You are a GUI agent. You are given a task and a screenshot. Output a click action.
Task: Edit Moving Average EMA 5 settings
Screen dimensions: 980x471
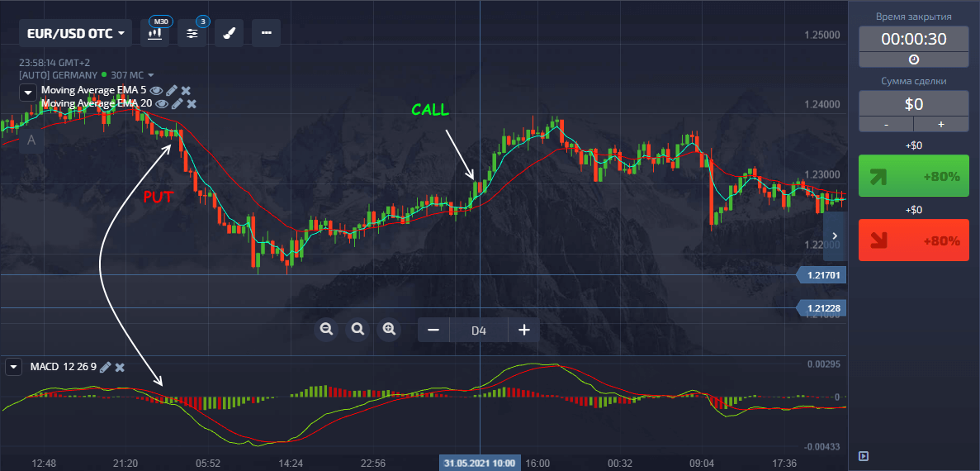[x=172, y=90]
